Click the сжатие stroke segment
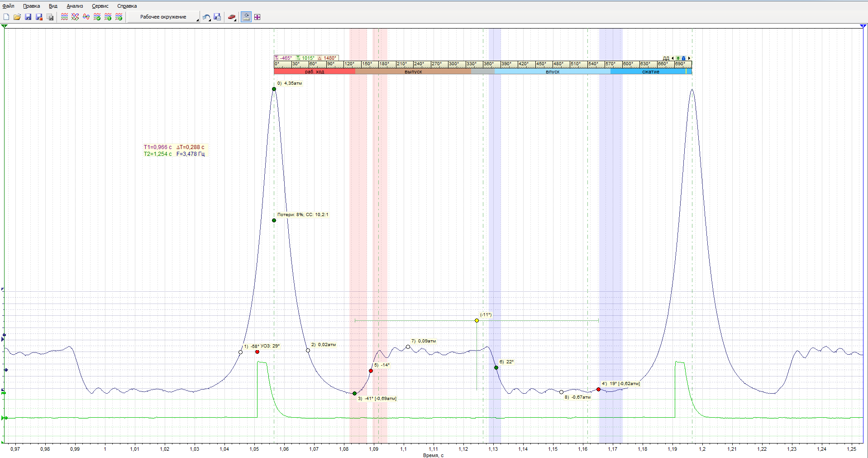Image resolution: width=868 pixels, height=458 pixels. (x=651, y=72)
